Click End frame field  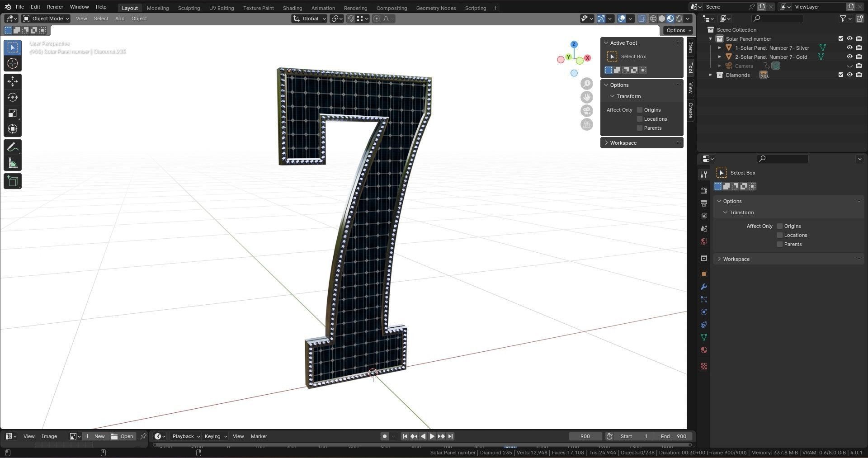tap(673, 436)
